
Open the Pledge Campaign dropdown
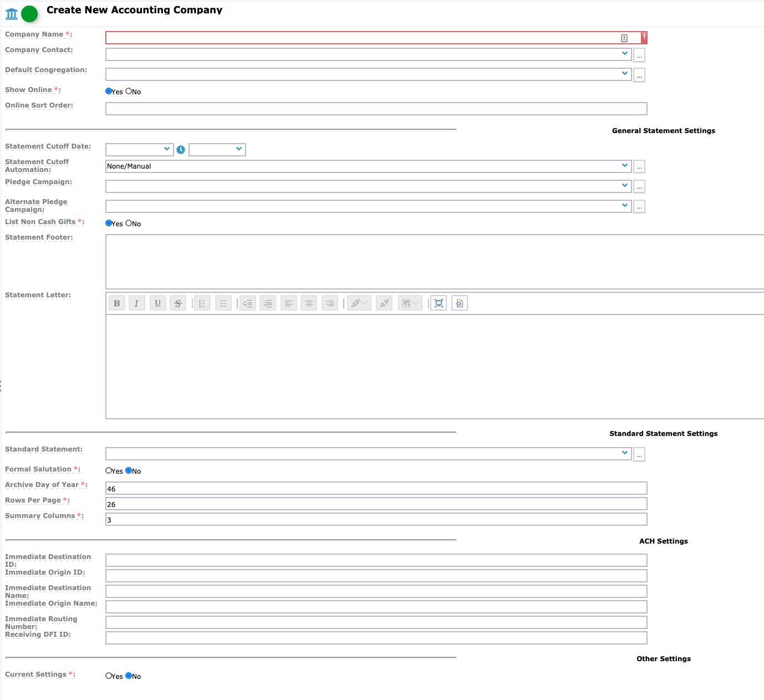pyautogui.click(x=369, y=186)
